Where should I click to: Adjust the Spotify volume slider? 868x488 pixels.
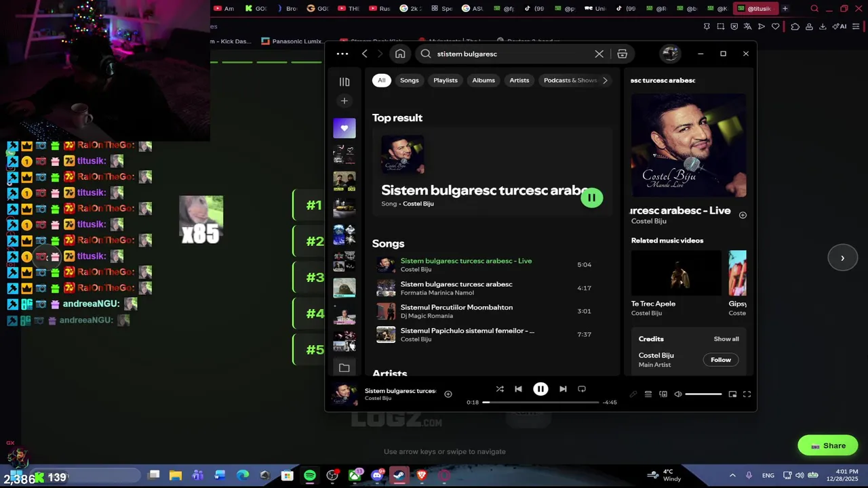703,394
